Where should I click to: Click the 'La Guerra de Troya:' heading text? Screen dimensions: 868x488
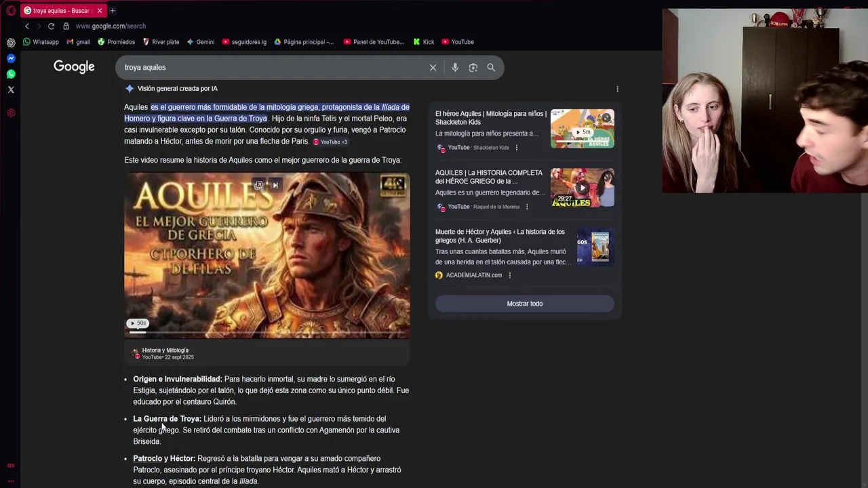pyautogui.click(x=167, y=419)
